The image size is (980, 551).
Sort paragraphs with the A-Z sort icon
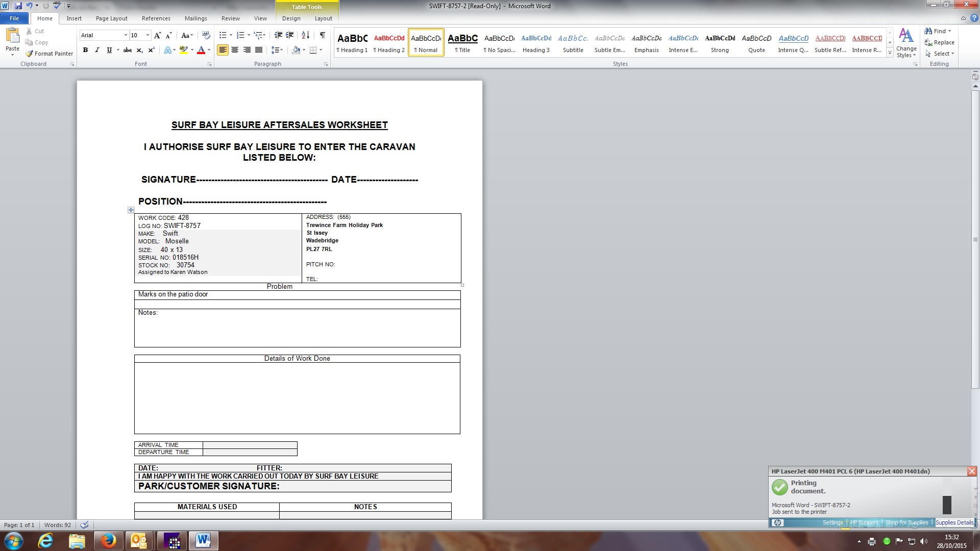(x=305, y=35)
